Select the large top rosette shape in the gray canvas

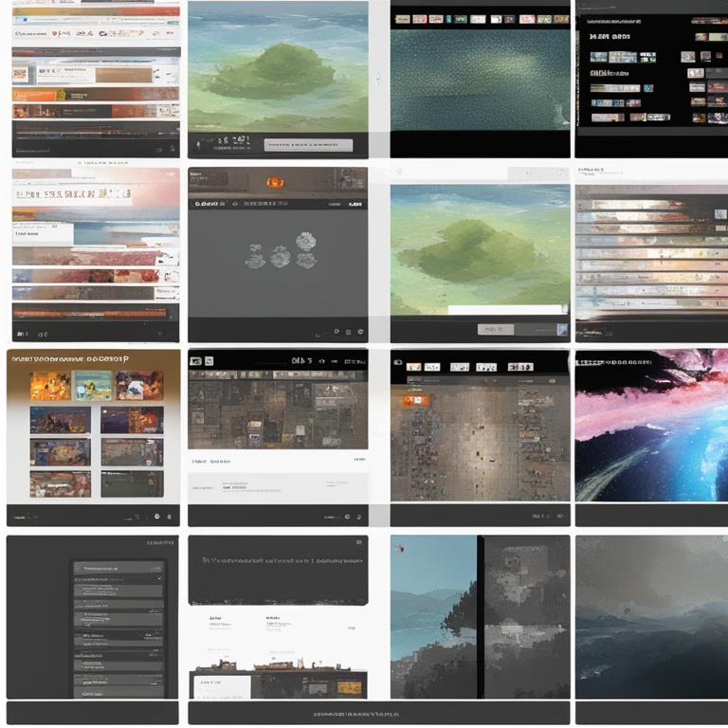click(x=306, y=242)
